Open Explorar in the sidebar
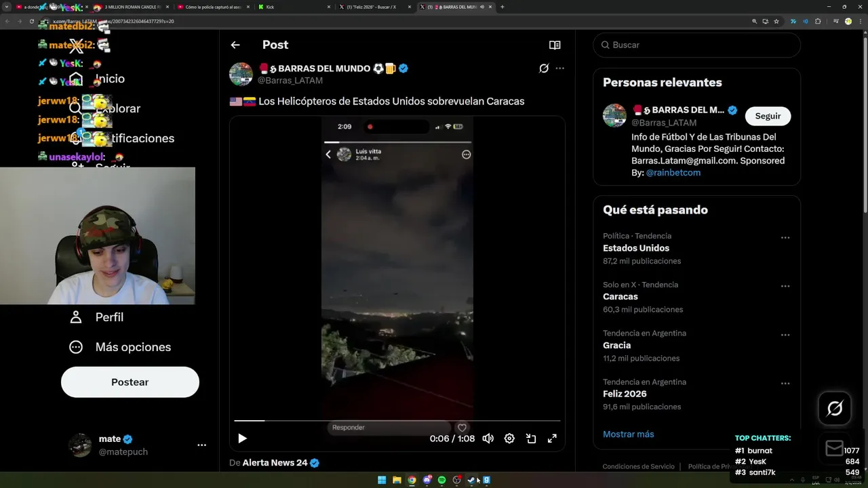Screen dimensions: 868x488 [104, 108]
